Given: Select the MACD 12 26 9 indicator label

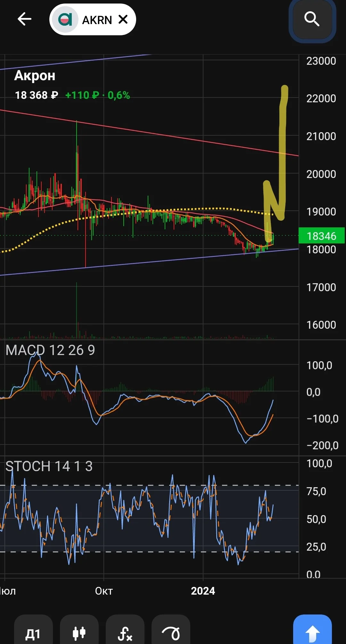Looking at the screenshot, I should point(50,350).
